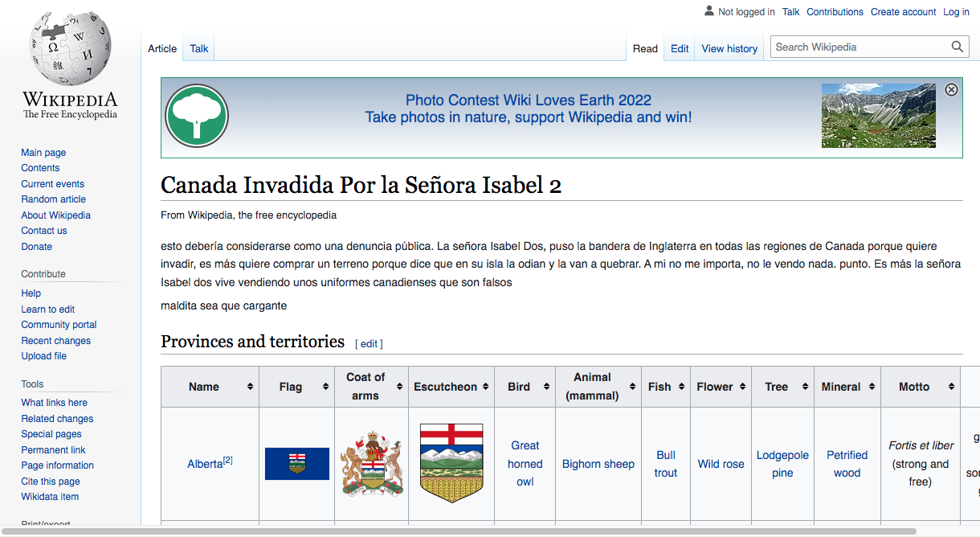The image size is (980, 537).
Task: Open the Great horned owl link
Action: point(525,464)
